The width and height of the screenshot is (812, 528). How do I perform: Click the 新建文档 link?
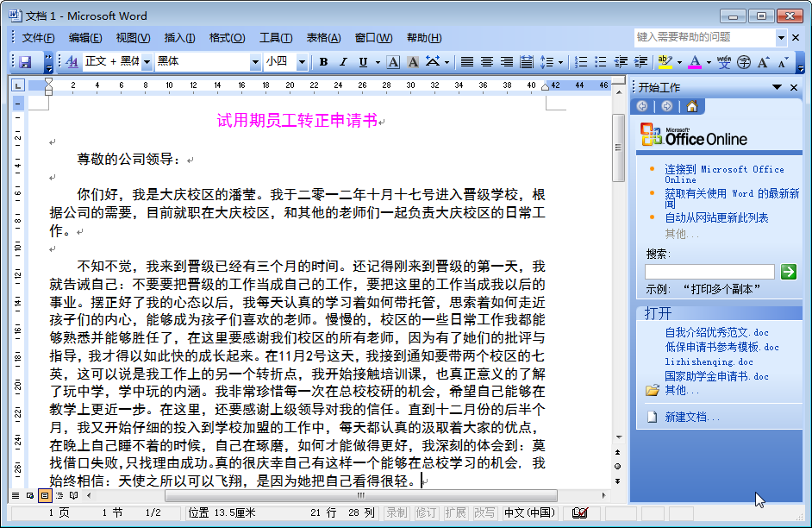pos(692,417)
